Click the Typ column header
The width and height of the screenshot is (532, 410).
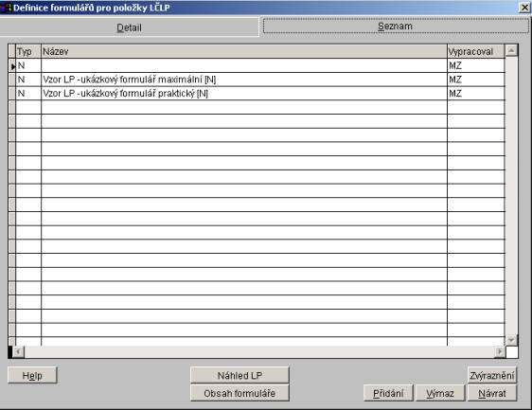pyautogui.click(x=28, y=51)
